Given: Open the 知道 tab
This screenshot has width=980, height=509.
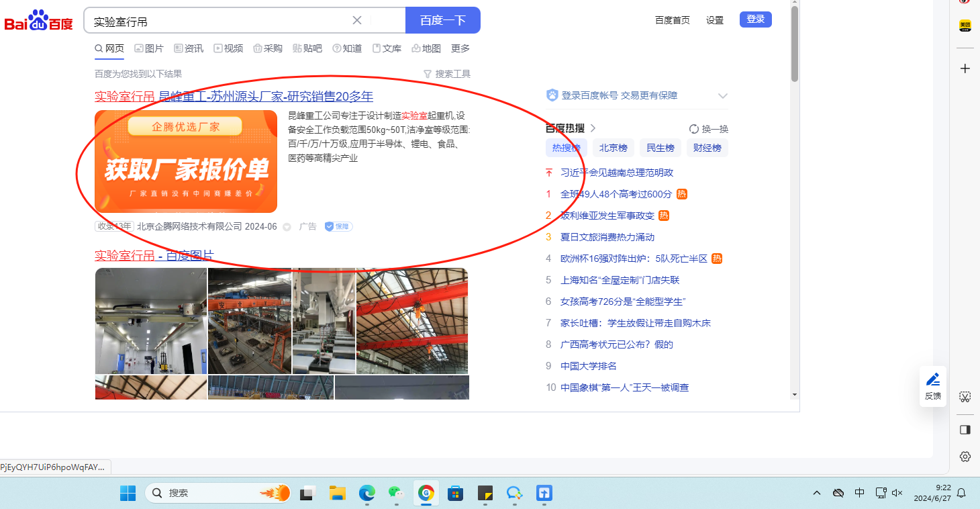Looking at the screenshot, I should point(347,48).
